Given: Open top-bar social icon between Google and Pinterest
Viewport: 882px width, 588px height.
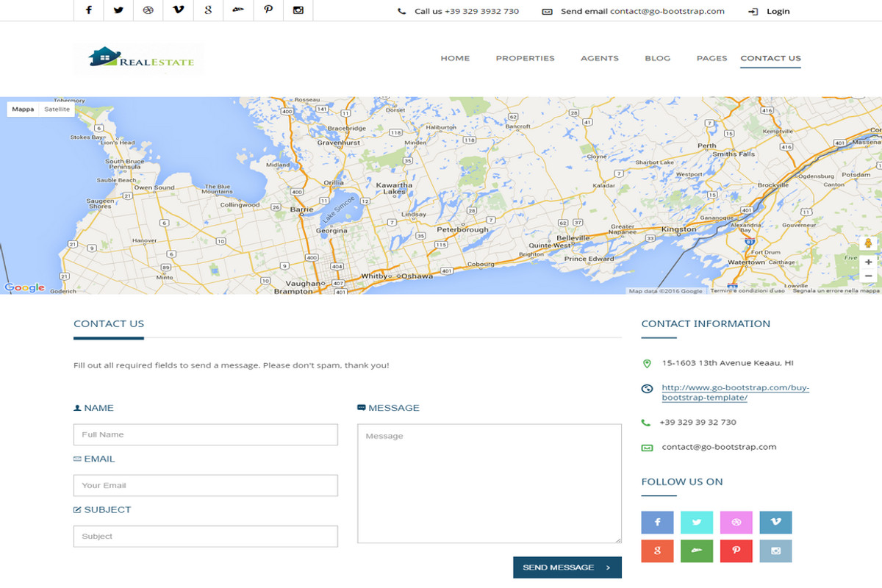Looking at the screenshot, I should tap(238, 10).
